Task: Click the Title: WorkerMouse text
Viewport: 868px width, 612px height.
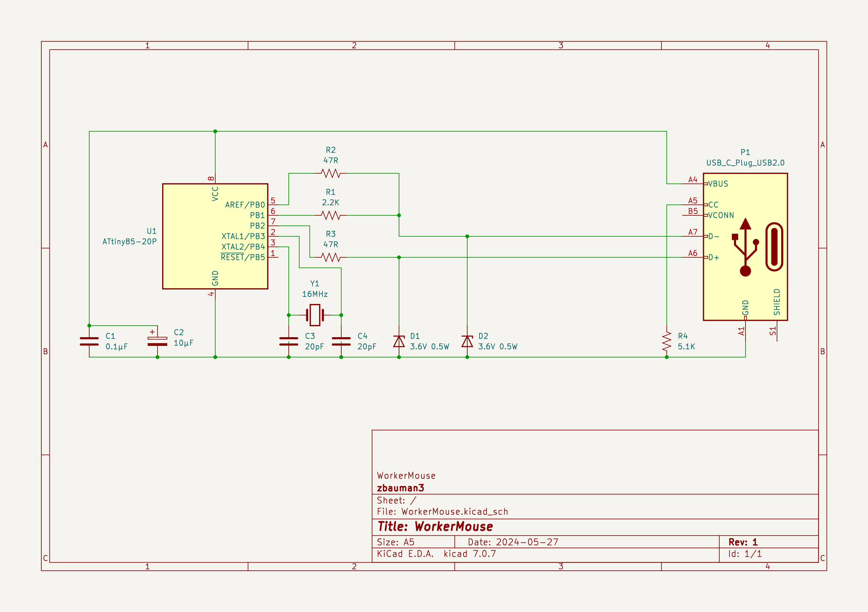Action: 435,526
